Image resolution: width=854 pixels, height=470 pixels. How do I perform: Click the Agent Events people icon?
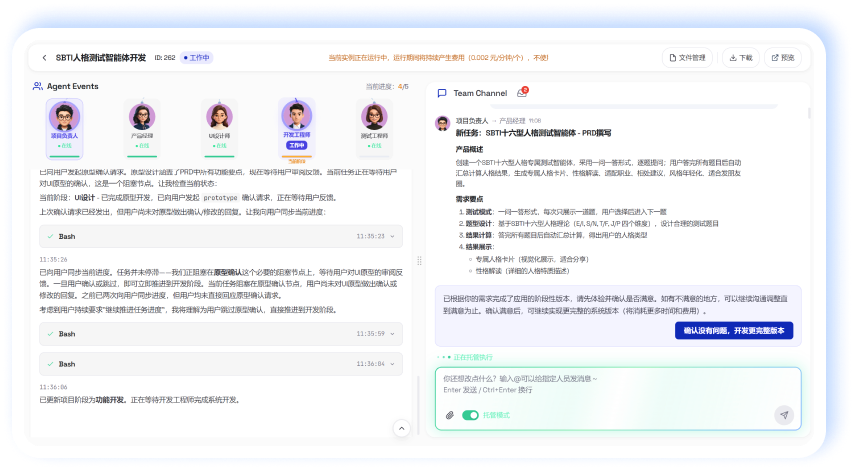pyautogui.click(x=38, y=86)
